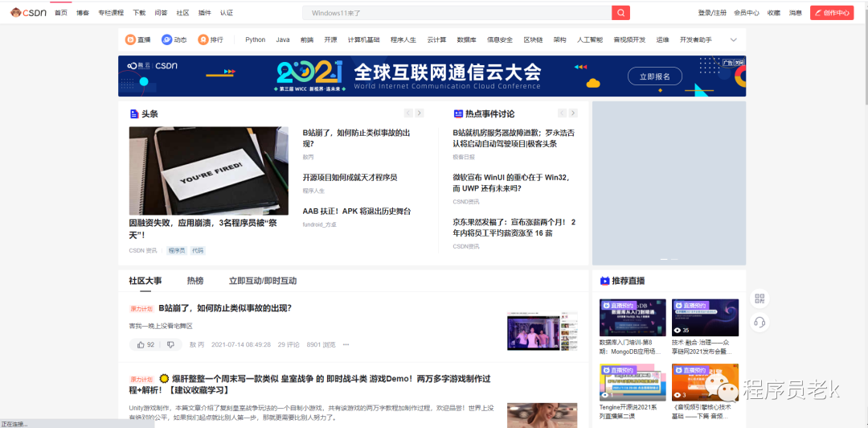Go to next 头条 headline page arrow

click(x=420, y=113)
